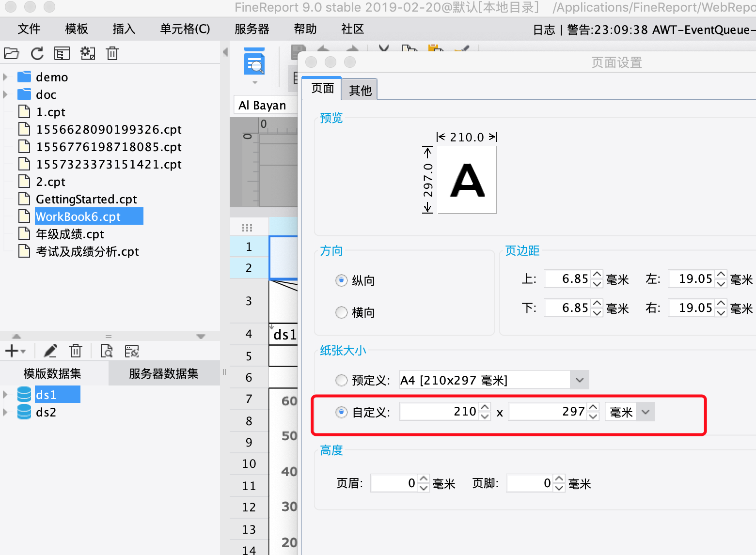Expand the ds2 dataset node
This screenshot has height=555, width=756.
pyautogui.click(x=5, y=412)
